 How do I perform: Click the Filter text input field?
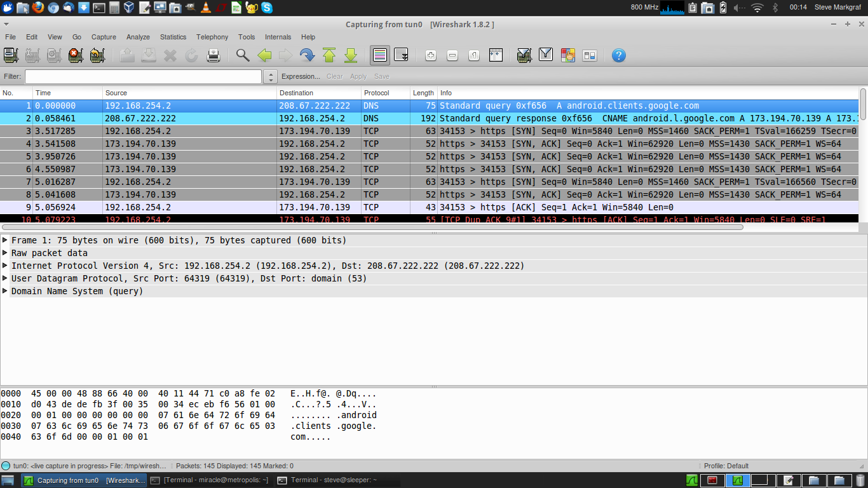[143, 76]
